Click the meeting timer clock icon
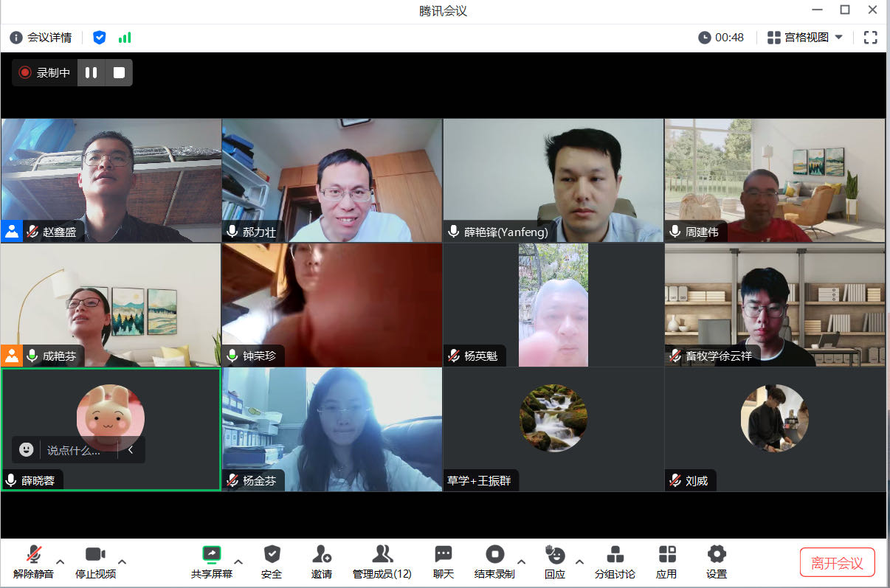 click(705, 37)
